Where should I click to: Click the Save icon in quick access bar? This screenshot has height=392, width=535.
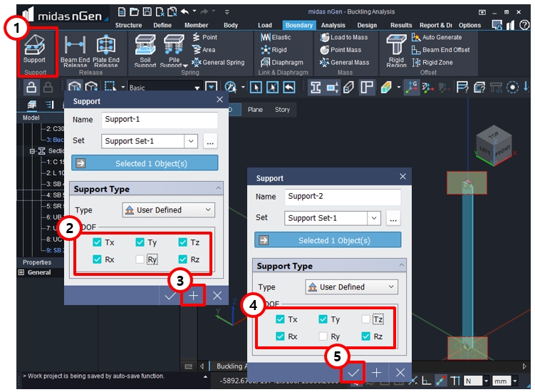point(147,12)
